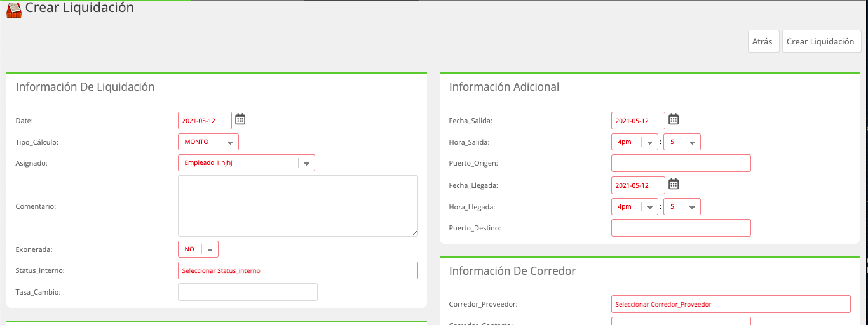This screenshot has width=868, height=325.
Task: Focus the Puerto_Origen input field
Action: tap(681, 163)
